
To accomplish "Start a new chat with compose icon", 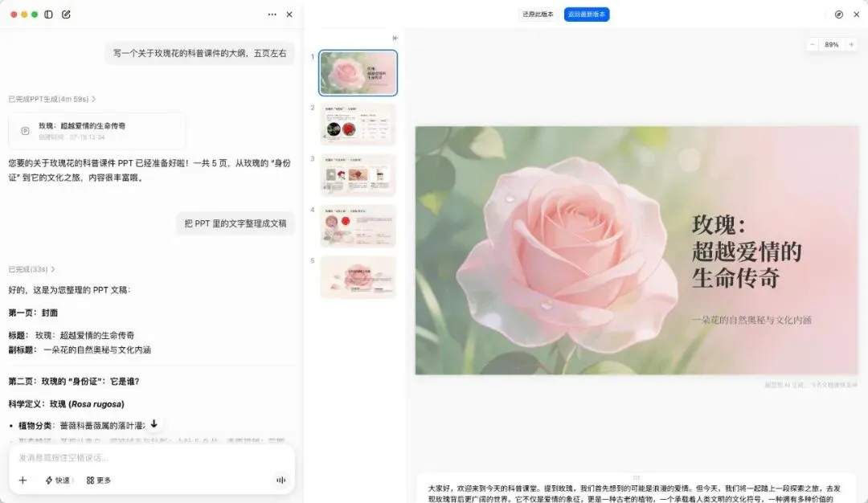I will point(67,14).
